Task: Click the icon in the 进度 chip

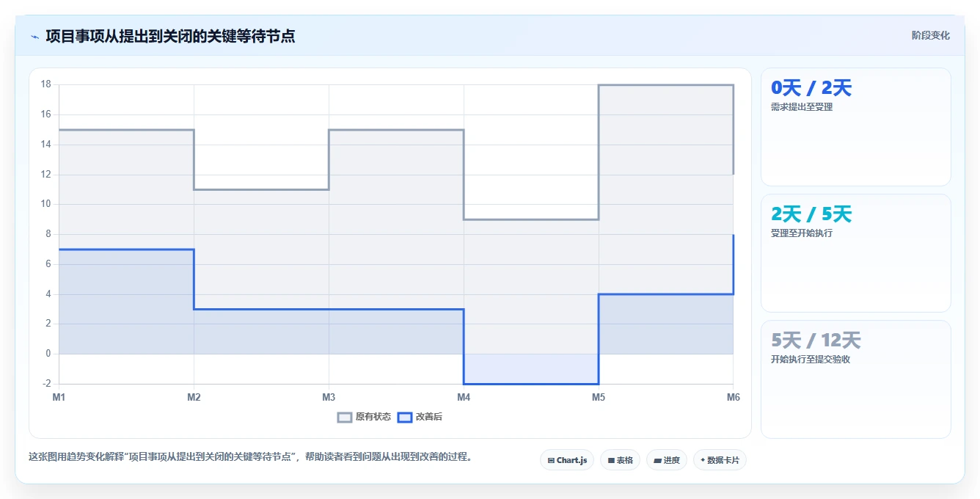Action: [657, 461]
